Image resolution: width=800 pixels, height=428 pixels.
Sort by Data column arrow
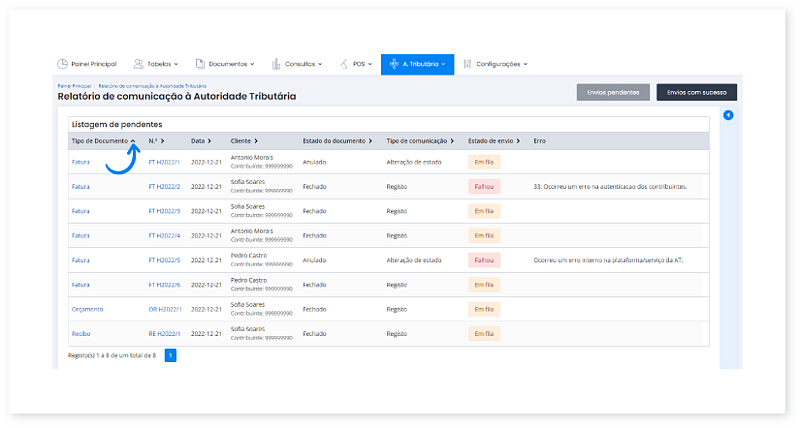(x=211, y=141)
